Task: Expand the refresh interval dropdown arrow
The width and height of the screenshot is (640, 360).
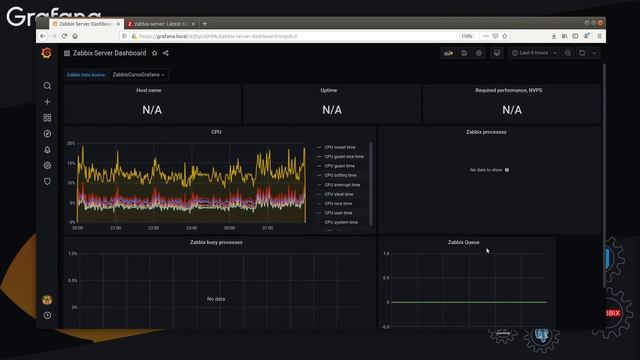Action: (x=594, y=53)
